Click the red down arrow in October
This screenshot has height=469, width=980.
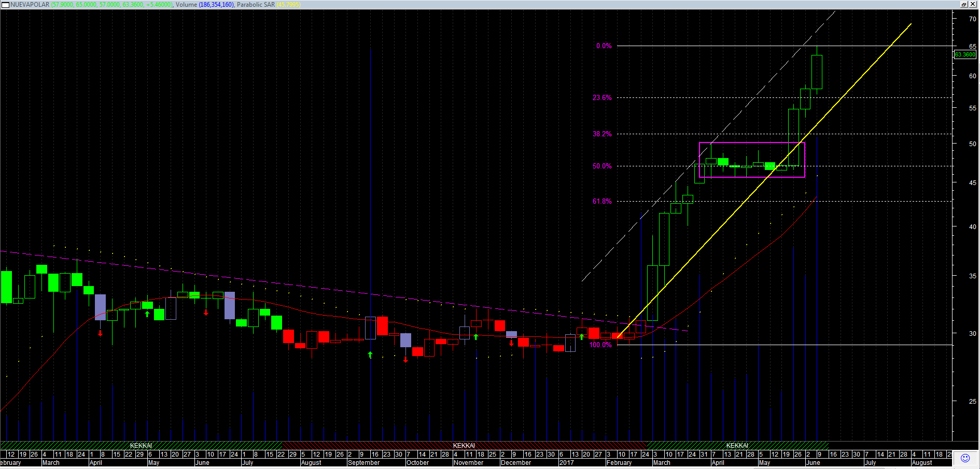click(x=405, y=359)
